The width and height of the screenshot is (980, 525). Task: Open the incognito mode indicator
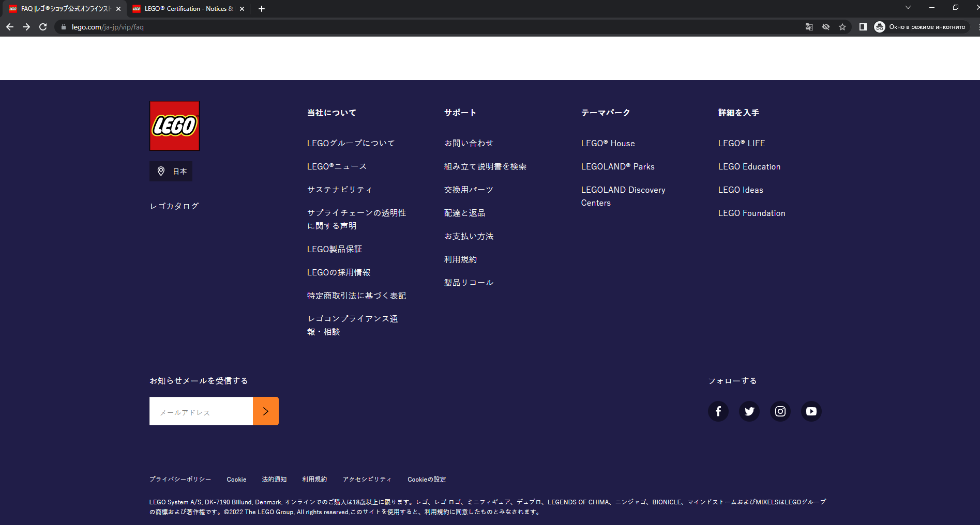coord(920,27)
